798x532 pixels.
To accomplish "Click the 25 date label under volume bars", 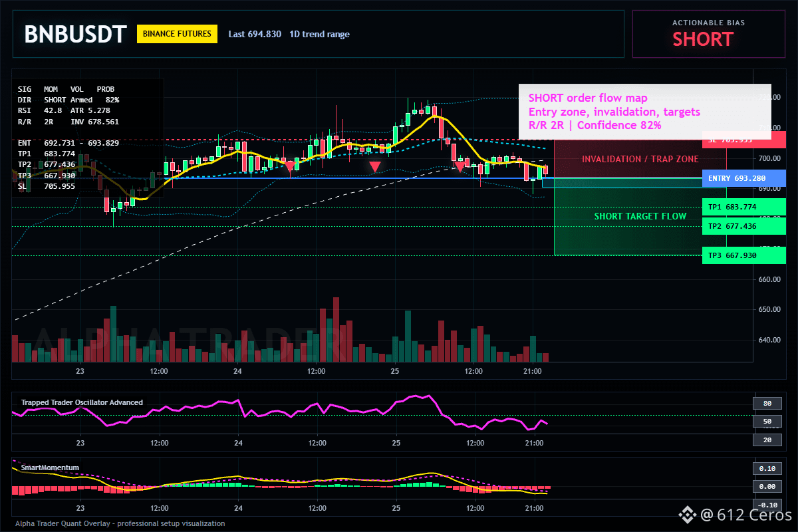I will click(x=396, y=371).
